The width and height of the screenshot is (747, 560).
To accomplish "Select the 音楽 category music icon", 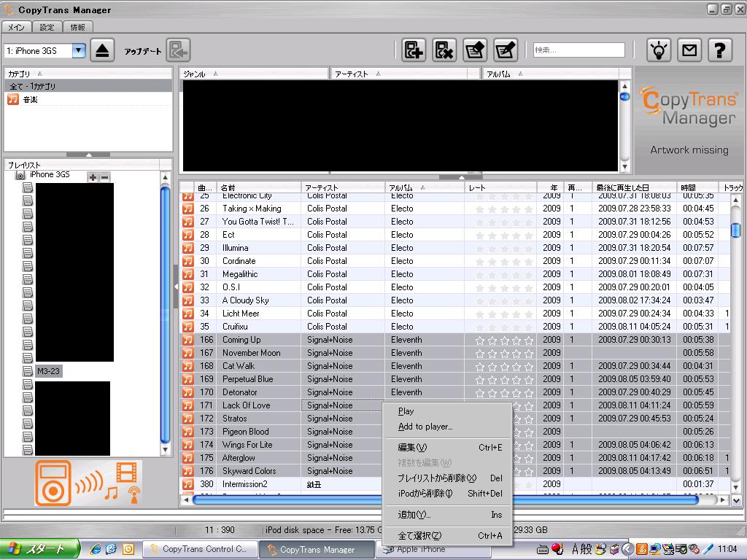I will point(13,99).
